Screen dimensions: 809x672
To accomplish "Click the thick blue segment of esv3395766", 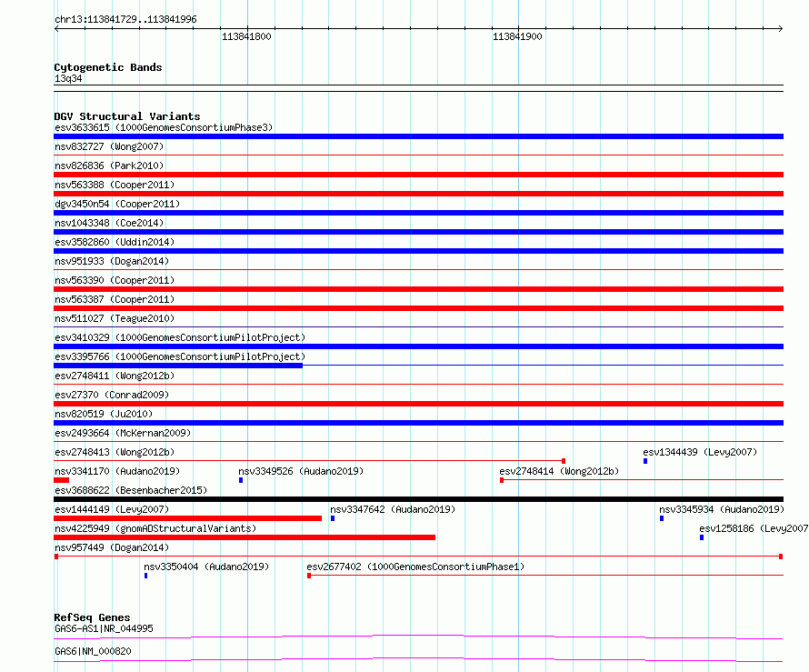I will [178, 366].
